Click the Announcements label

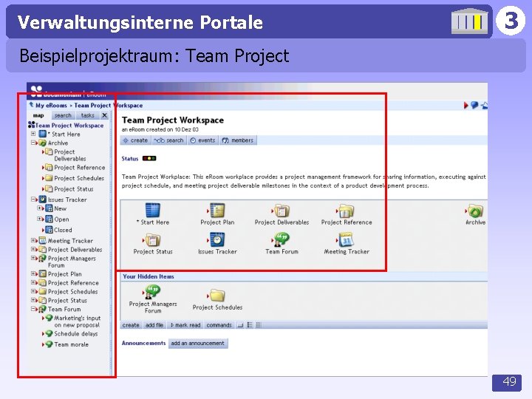click(x=143, y=343)
